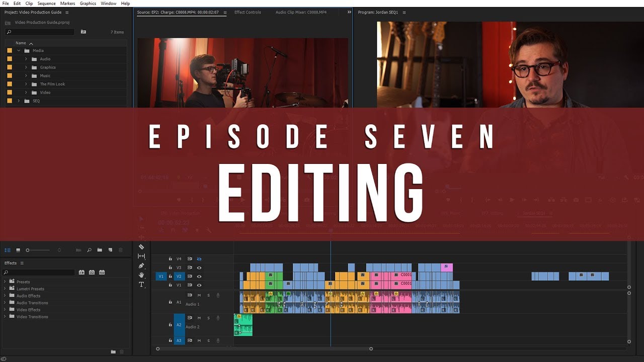Open the Graphics menu
The width and height of the screenshot is (644, 362).
tap(88, 4)
